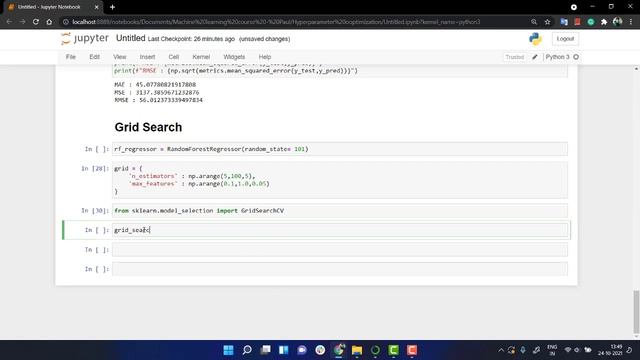This screenshot has height=360, width=640.
Task: Open the Windows Start menu
Action: click(229, 350)
